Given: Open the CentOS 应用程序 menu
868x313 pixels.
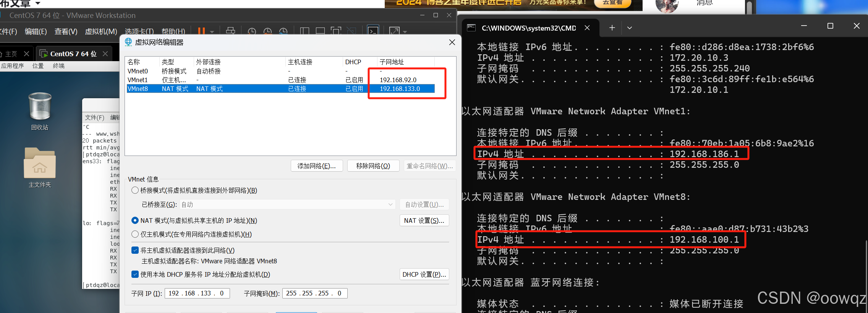Looking at the screenshot, I should 12,66.
